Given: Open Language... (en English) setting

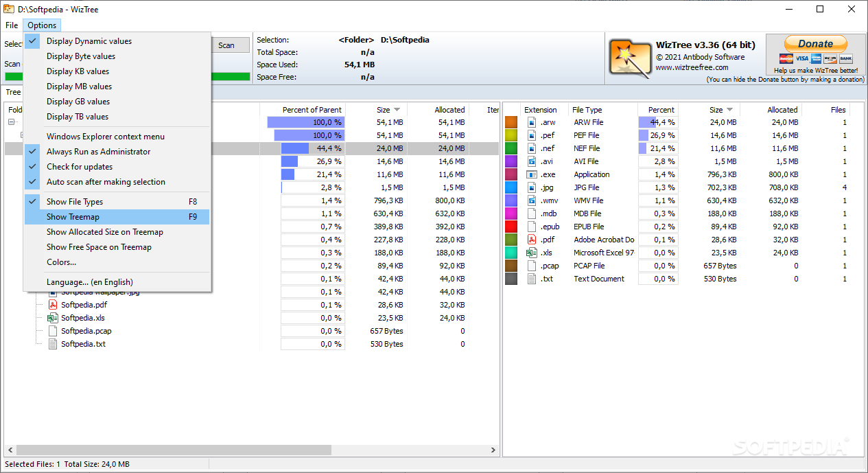Looking at the screenshot, I should 117,282.
